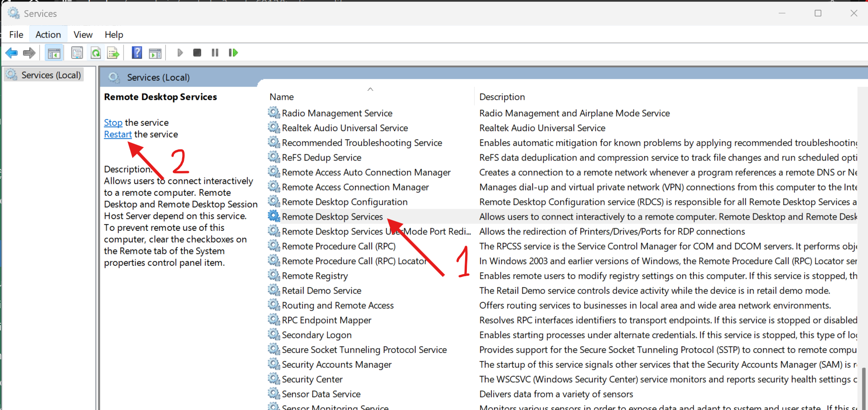Open the File menu

[x=16, y=35]
